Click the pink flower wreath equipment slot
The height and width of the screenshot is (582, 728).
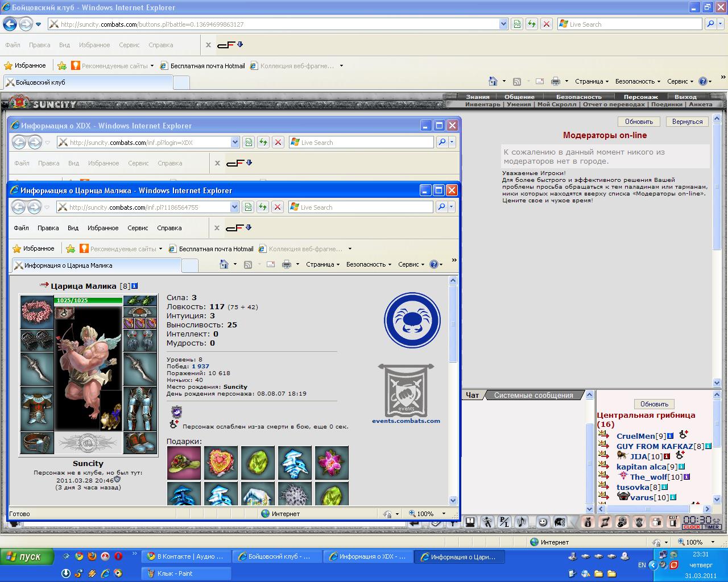[x=37, y=311]
